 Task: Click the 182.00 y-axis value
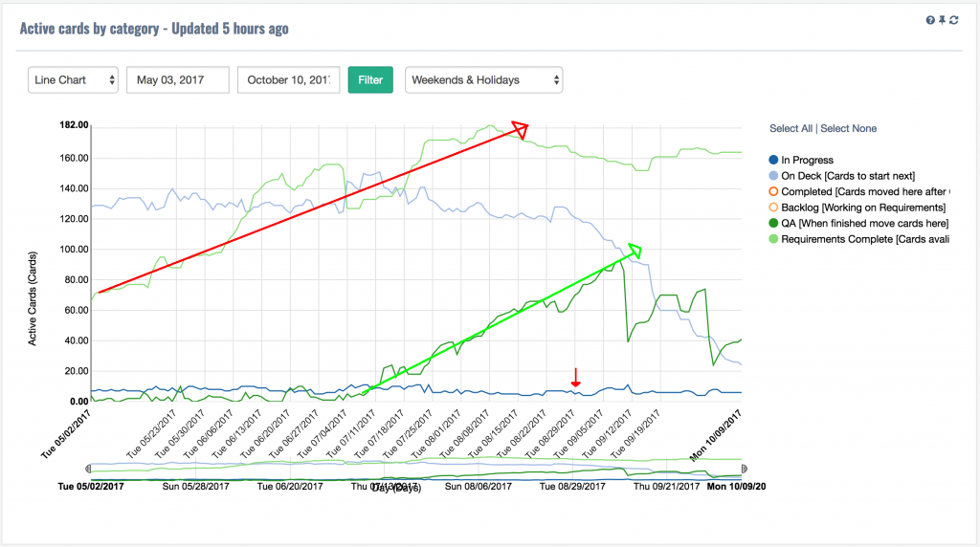click(74, 125)
